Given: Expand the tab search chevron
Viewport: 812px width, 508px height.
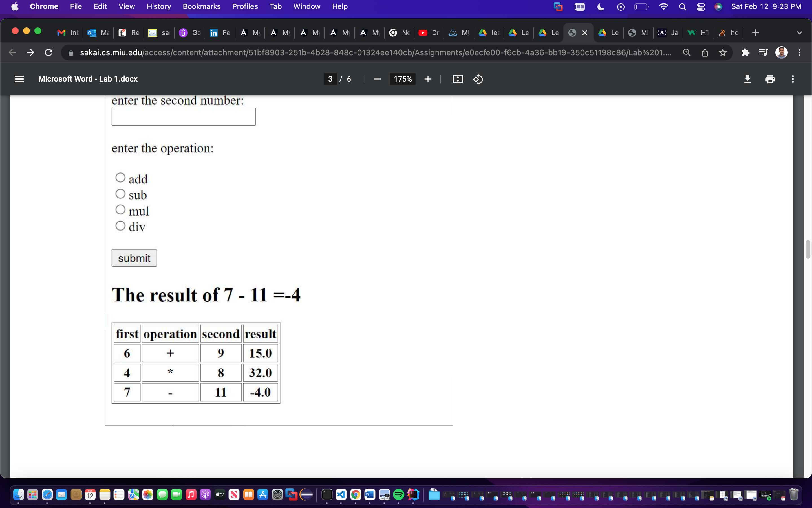Looking at the screenshot, I should 799,32.
